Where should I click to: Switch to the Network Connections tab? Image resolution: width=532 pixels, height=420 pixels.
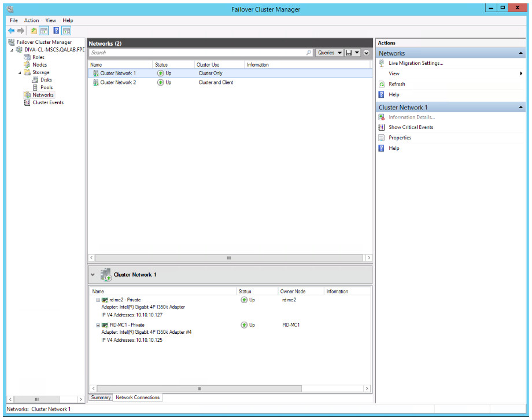[137, 397]
